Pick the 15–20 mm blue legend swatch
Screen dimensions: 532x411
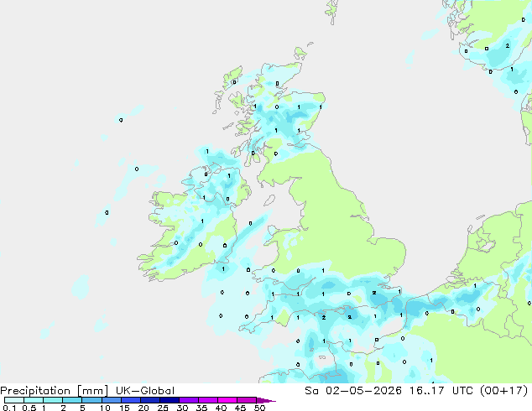[x=131, y=400]
